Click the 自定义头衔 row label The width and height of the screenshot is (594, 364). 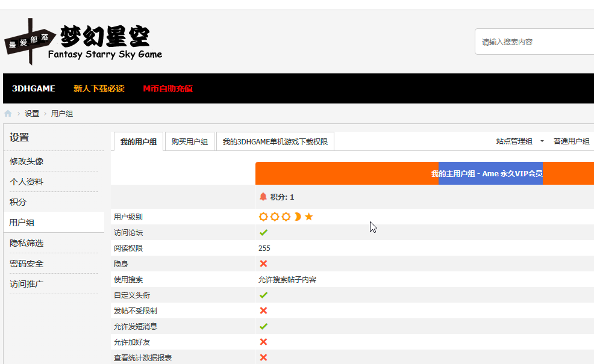point(132,295)
